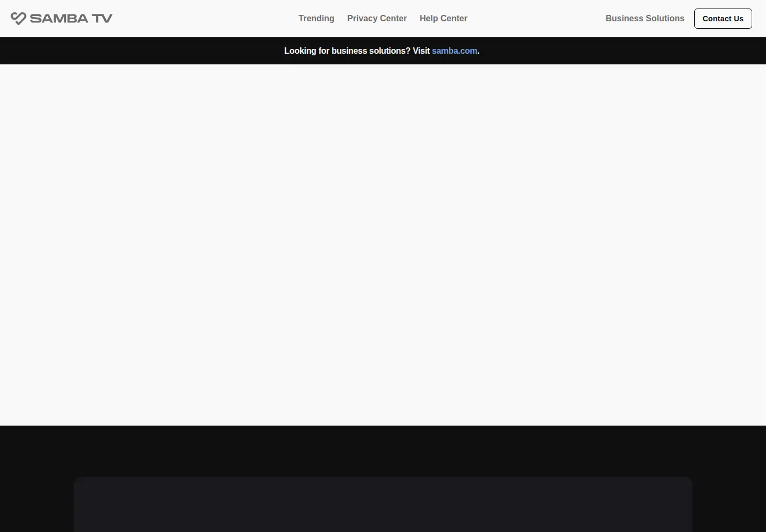
Task: Click the Samba TV logo
Action: [x=62, y=19]
